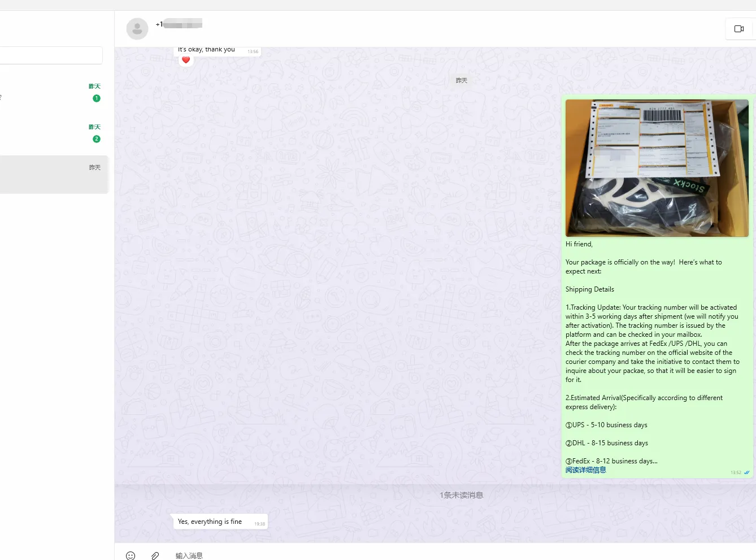Open the shipping label photo
The height and width of the screenshot is (560, 756).
click(x=657, y=168)
